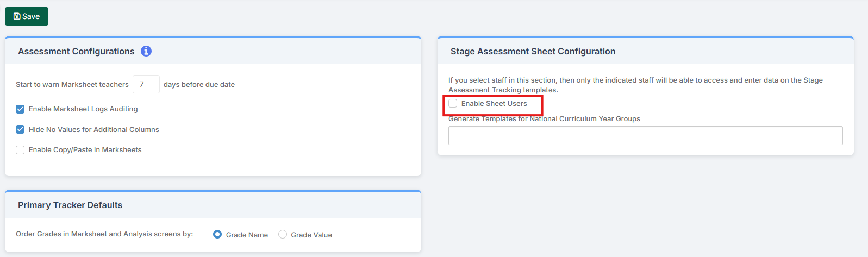Tick the Enable Copy/Paste in Marksheets checkbox
868x257 pixels.
[20, 150]
